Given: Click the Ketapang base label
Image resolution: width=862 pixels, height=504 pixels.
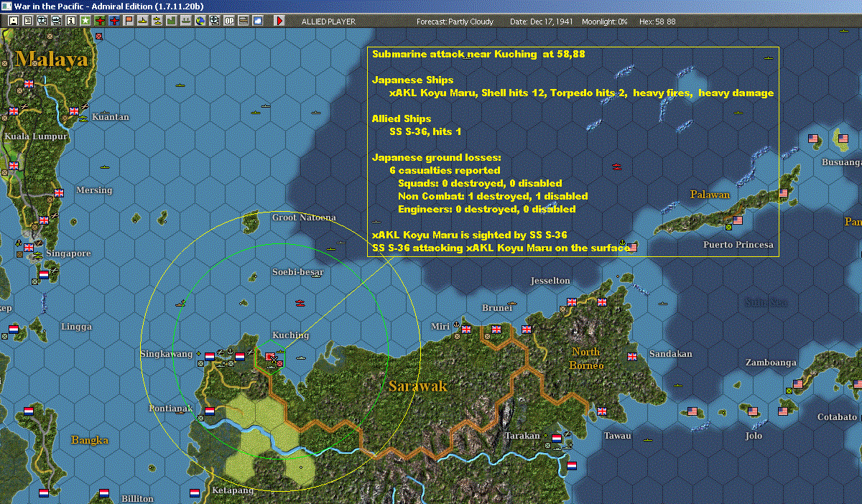Looking at the screenshot, I should [233, 490].
